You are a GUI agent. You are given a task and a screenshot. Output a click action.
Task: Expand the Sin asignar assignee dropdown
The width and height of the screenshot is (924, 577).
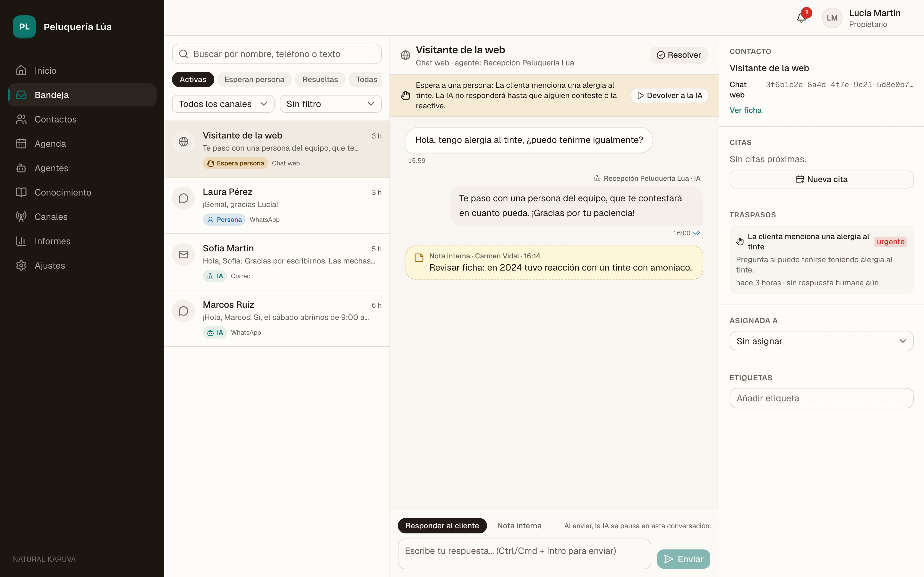(x=821, y=341)
